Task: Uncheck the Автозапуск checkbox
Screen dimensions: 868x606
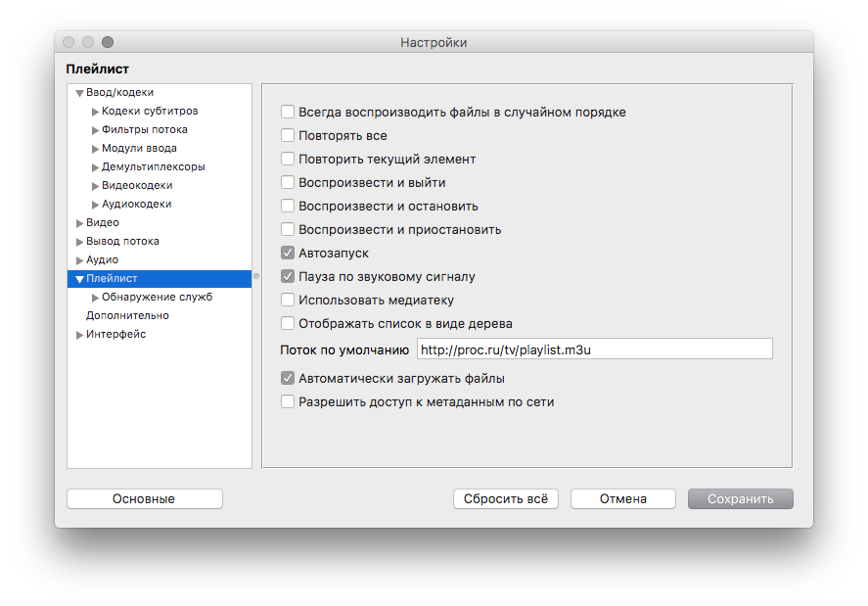Action: click(288, 254)
